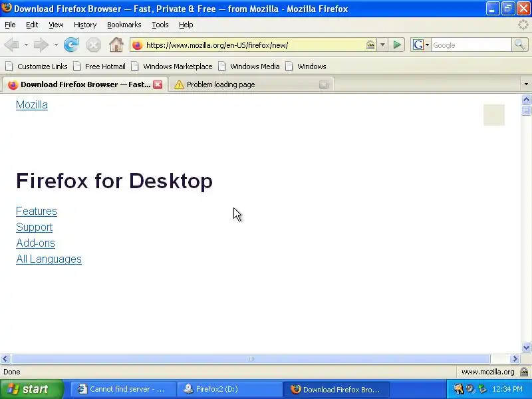The height and width of the screenshot is (399, 532).
Task: Open the Windows Marketplace bookmark
Action: coord(172,66)
